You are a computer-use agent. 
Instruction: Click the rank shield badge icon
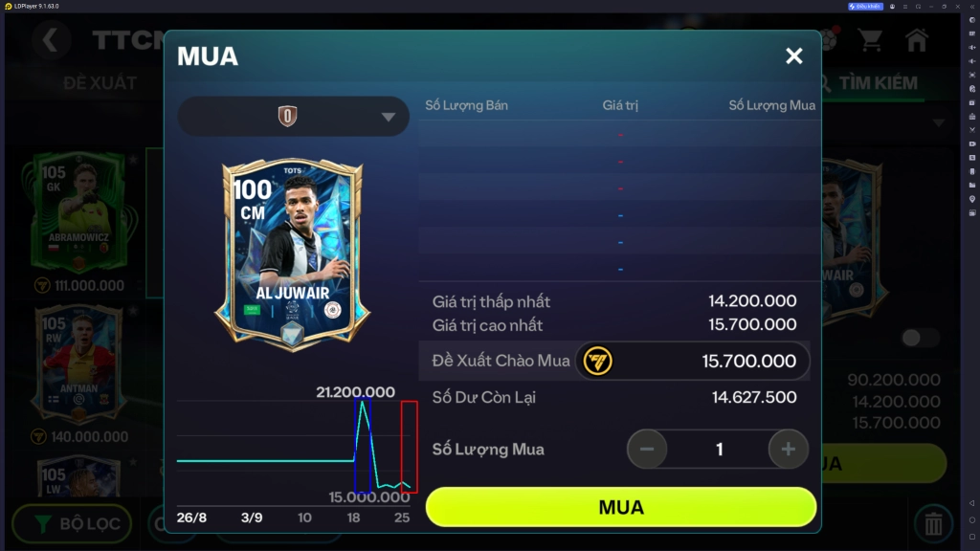(287, 116)
